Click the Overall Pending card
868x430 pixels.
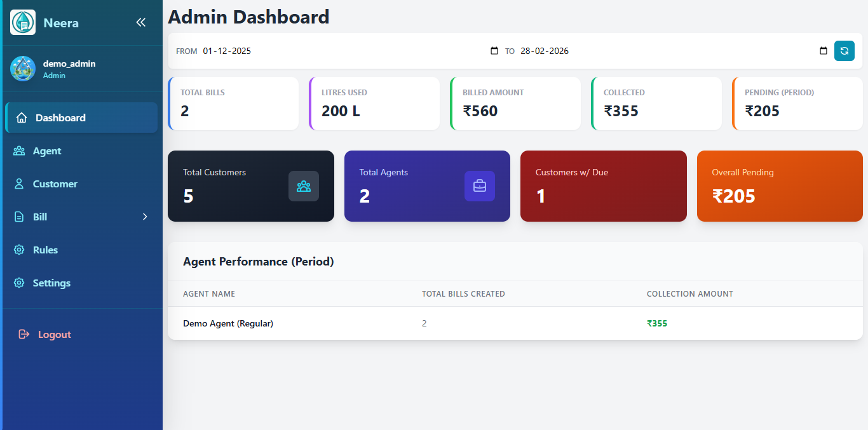(780, 186)
